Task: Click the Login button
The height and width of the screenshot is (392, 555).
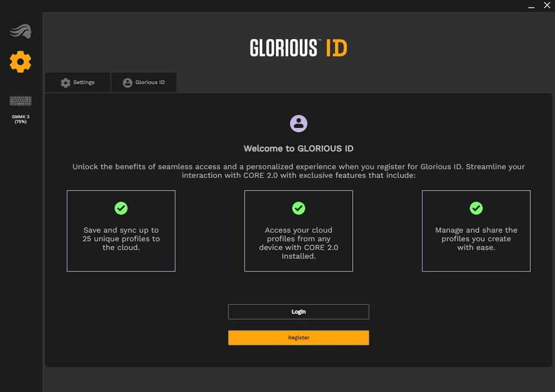Action: [299, 312]
